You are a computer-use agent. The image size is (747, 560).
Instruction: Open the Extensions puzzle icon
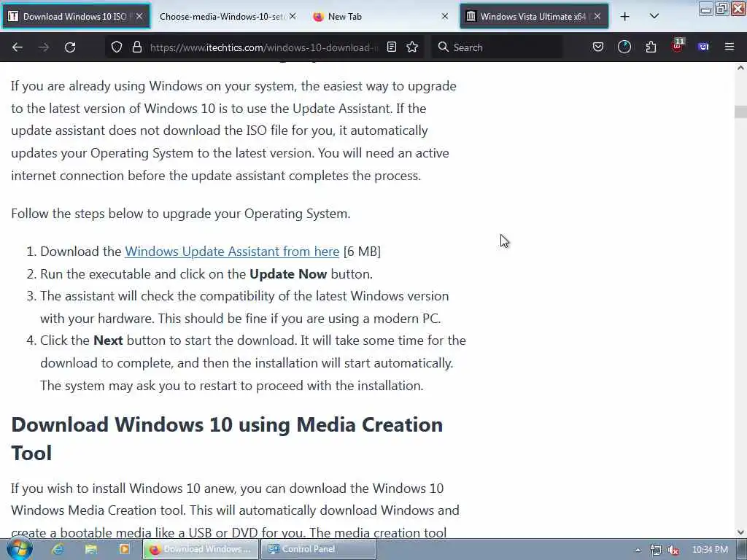click(651, 47)
